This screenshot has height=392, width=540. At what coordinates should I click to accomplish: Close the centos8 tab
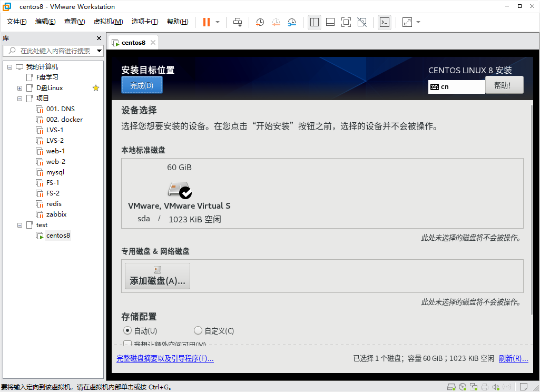153,42
